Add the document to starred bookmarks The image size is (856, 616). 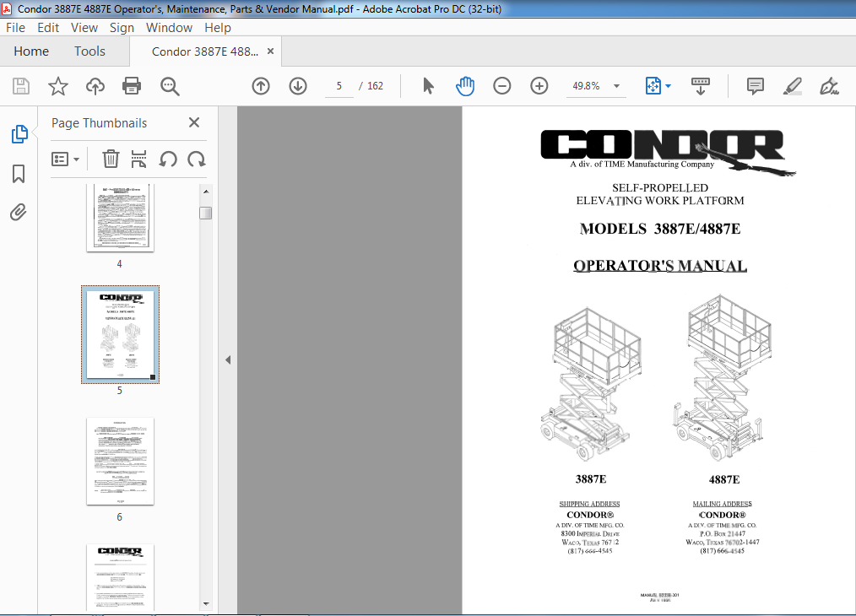(x=58, y=86)
